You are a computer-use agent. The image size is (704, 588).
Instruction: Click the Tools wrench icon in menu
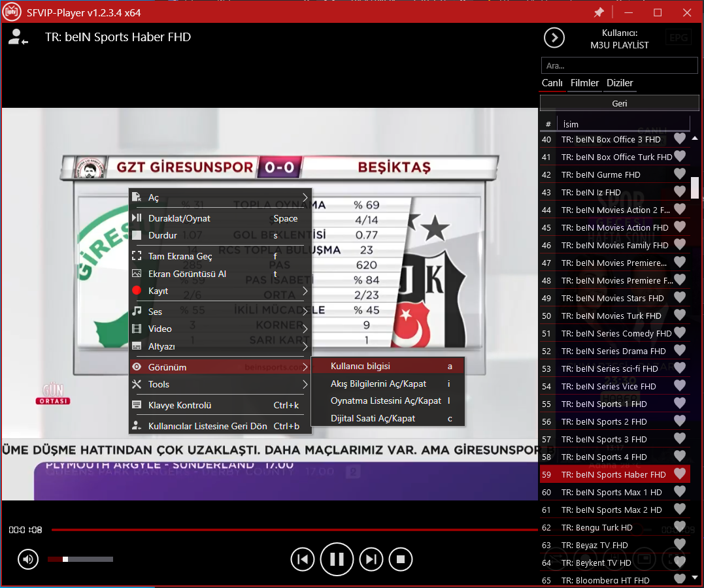[x=137, y=384]
